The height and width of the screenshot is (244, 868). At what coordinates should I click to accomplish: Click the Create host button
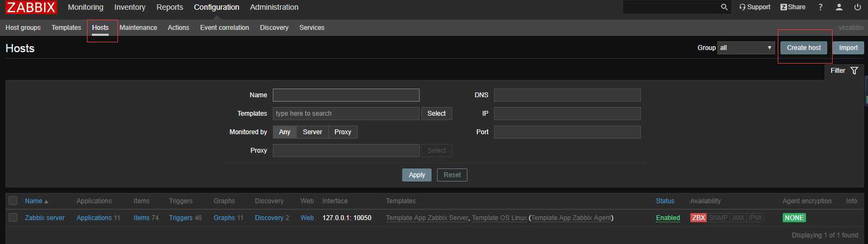tap(804, 48)
